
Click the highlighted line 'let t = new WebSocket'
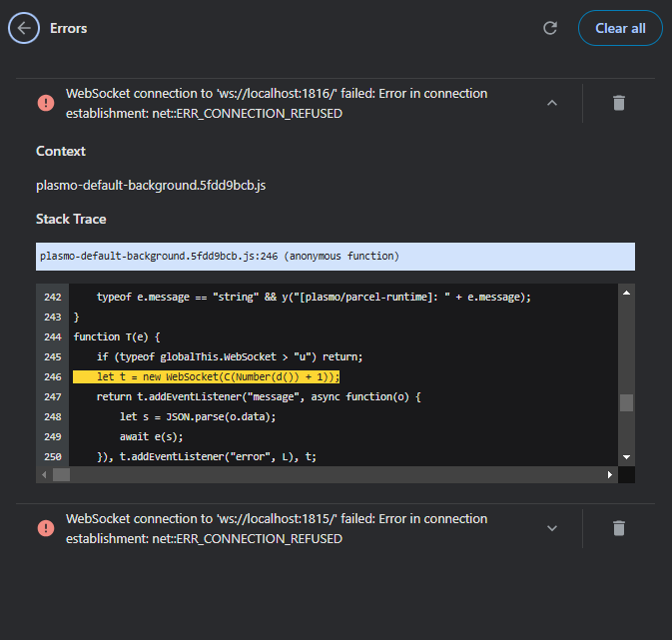(206, 376)
